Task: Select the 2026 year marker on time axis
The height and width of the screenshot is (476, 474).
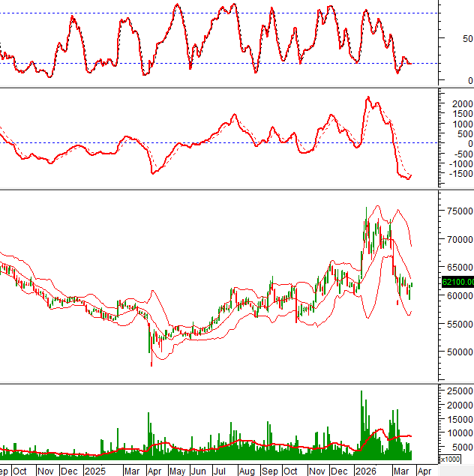Action: 365,471
